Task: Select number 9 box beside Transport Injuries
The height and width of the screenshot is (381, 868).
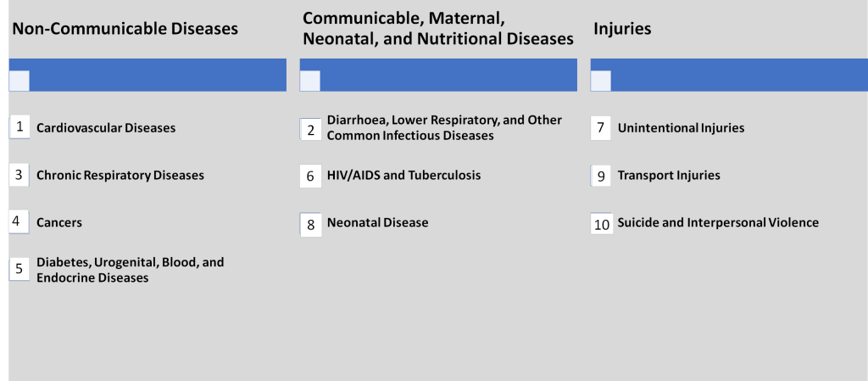Action: [601, 176]
